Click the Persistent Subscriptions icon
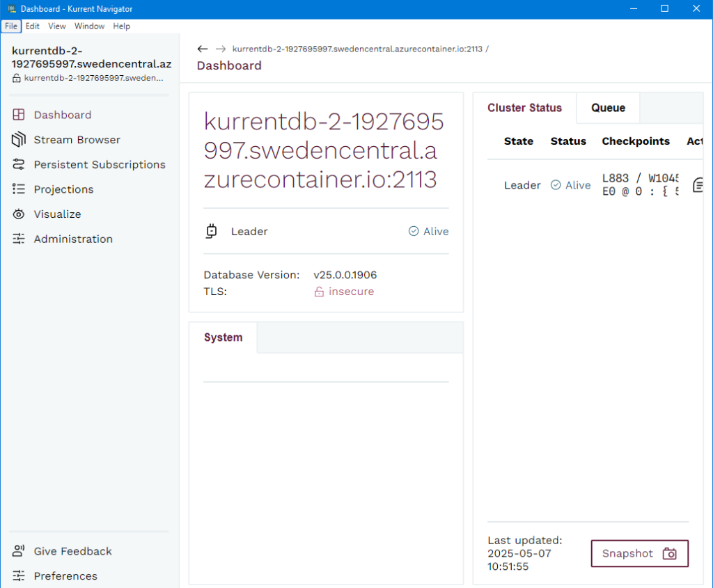 click(19, 164)
